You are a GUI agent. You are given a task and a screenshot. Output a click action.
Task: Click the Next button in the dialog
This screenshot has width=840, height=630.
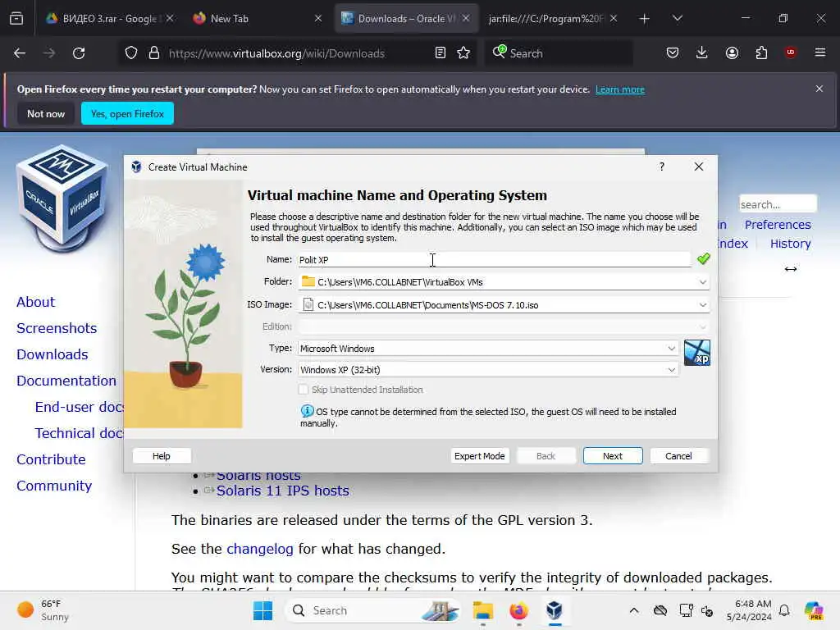613,456
